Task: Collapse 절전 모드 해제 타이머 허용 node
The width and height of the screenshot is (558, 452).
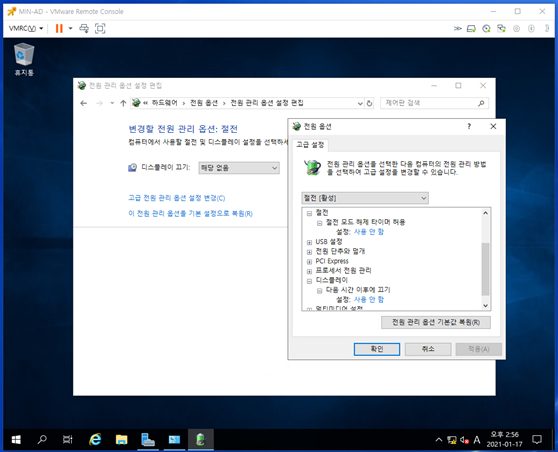Action: tap(320, 223)
